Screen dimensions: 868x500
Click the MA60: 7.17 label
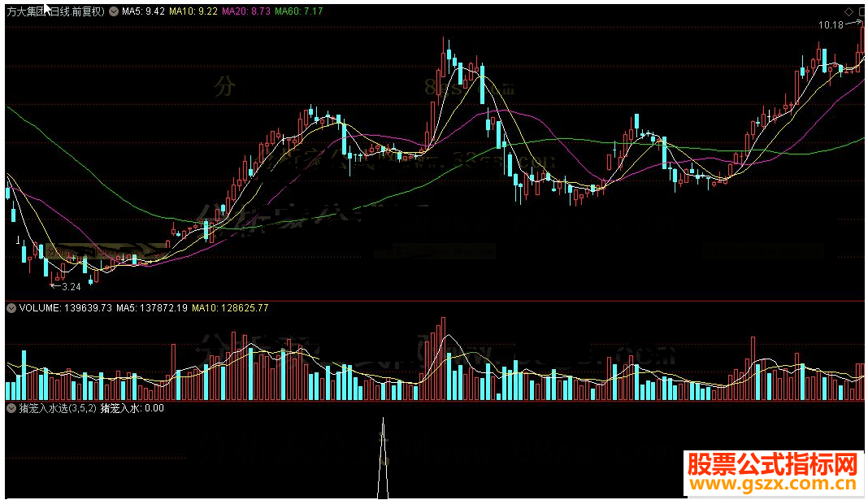click(299, 11)
